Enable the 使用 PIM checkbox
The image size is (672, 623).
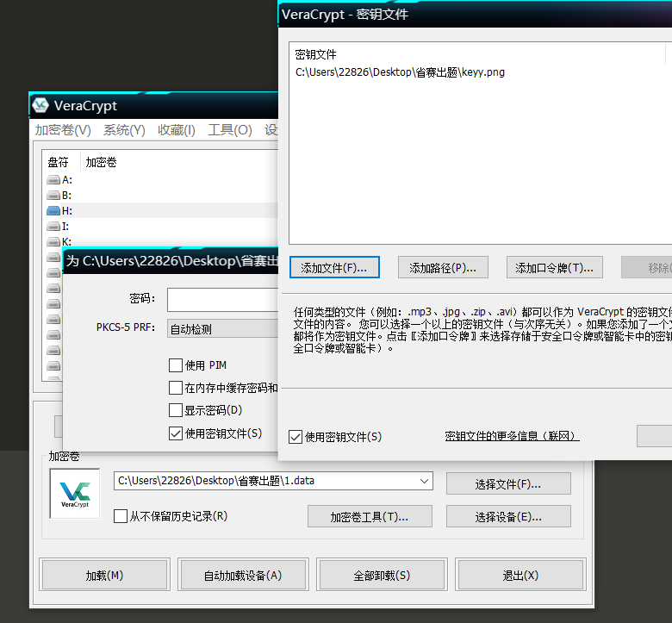pyautogui.click(x=176, y=365)
